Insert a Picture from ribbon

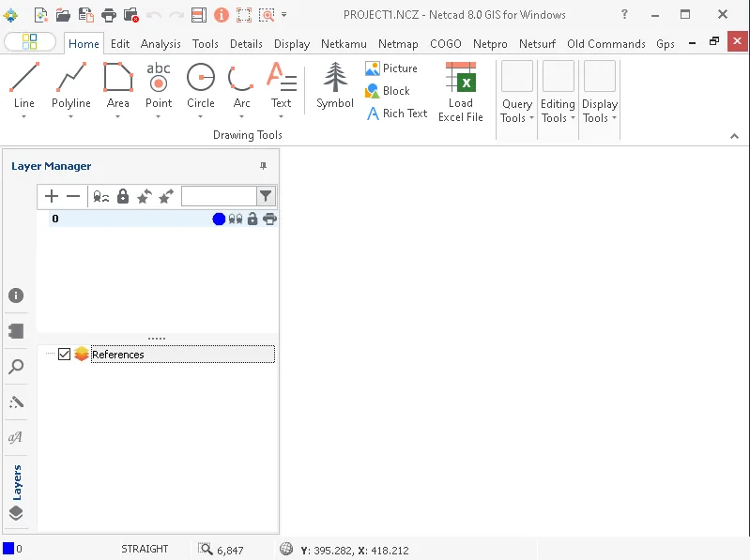pyautogui.click(x=391, y=68)
